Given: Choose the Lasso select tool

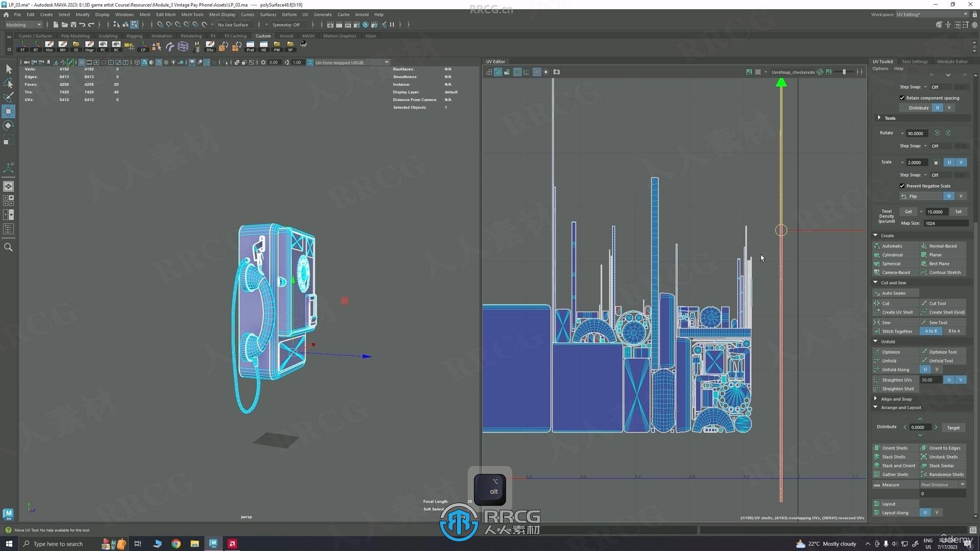Looking at the screenshot, I should tap(9, 83).
